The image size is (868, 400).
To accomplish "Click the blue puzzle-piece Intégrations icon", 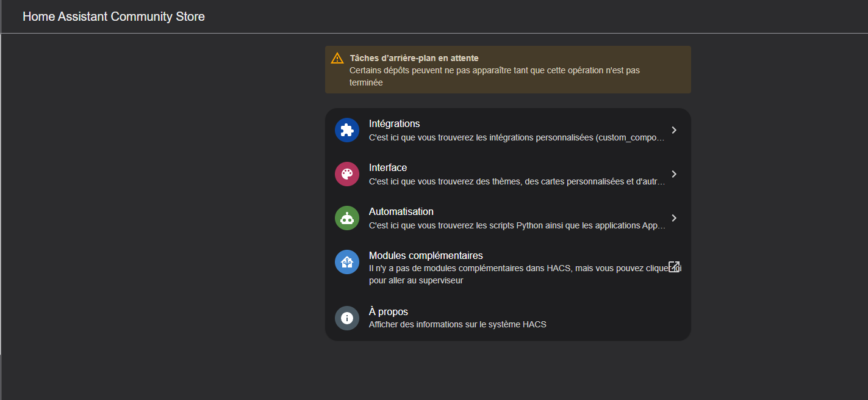I will pos(346,130).
